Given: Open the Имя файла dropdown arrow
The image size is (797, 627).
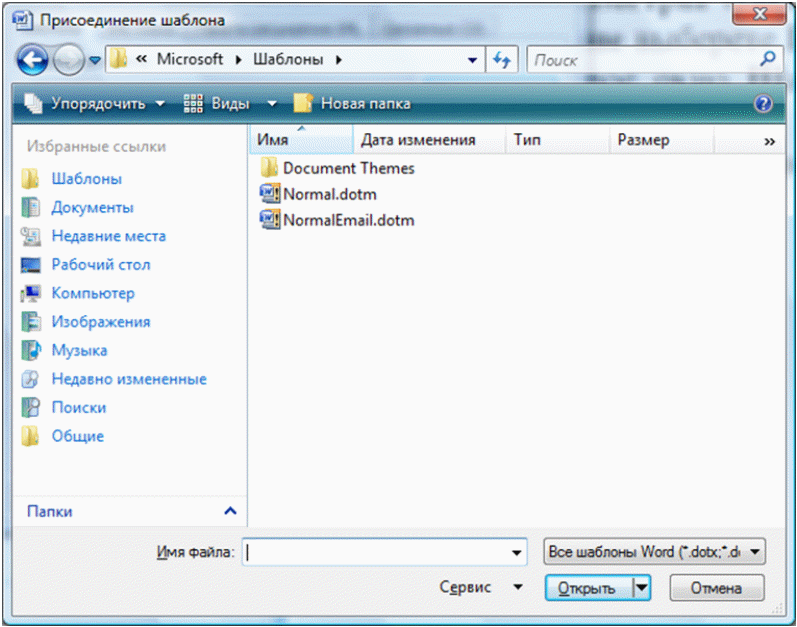Looking at the screenshot, I should pyautogui.click(x=516, y=553).
